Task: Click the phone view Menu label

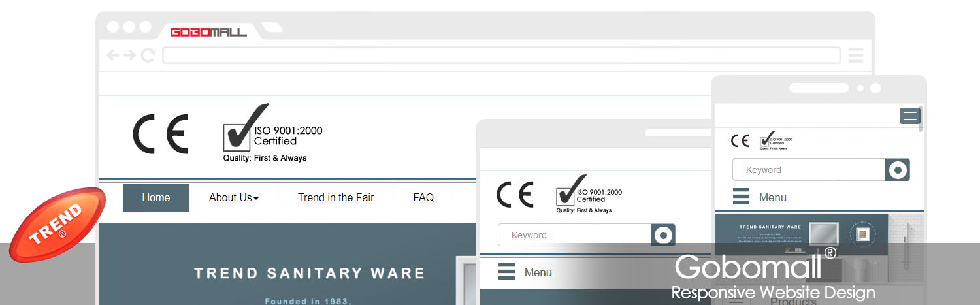Action: point(773,197)
